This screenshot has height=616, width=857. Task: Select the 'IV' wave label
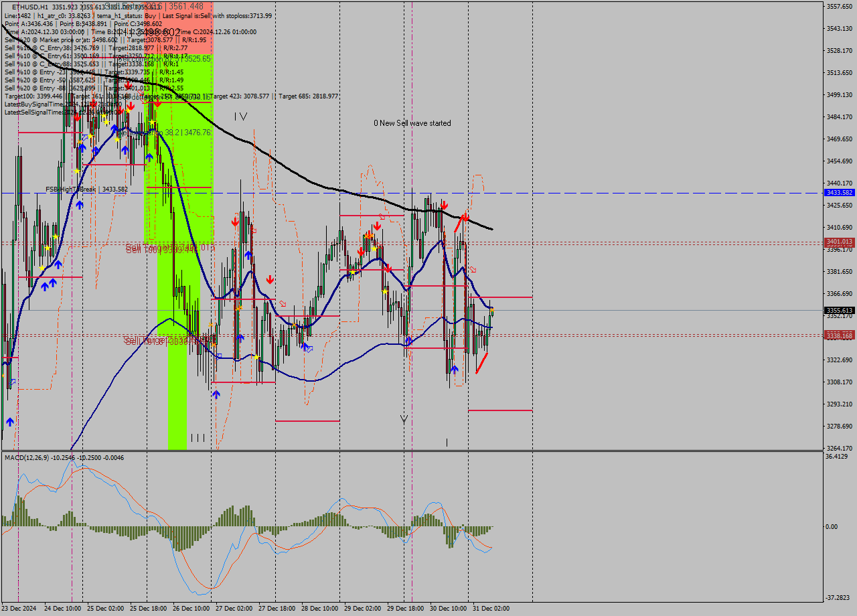241,117
